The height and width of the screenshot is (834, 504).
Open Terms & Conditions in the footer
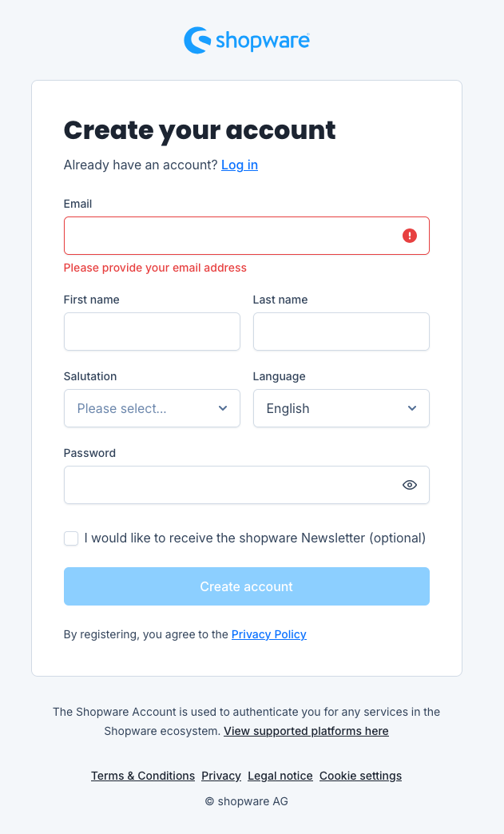[x=142, y=775]
